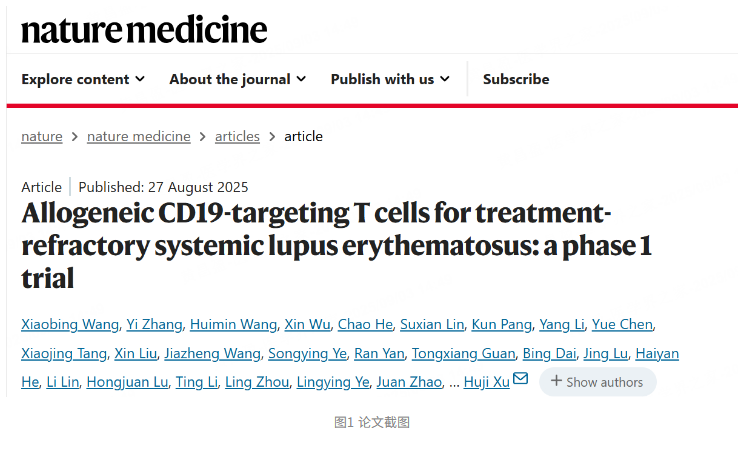This screenshot has width=750, height=449.
Task: Expand the About the journal menu
Action: pos(237,79)
